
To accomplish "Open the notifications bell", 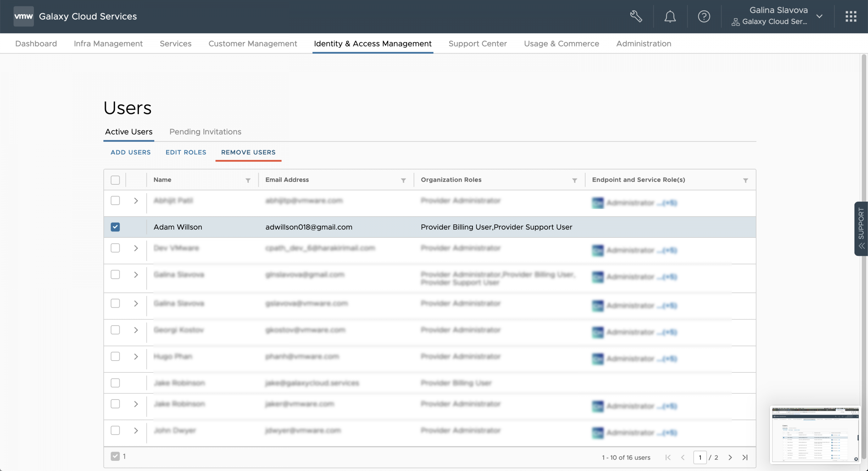I will (x=670, y=16).
